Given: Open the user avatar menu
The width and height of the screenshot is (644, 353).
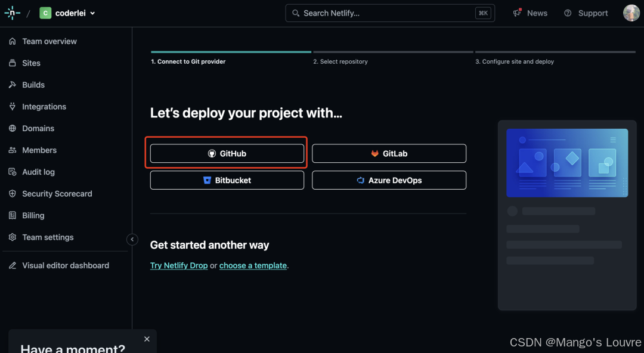Looking at the screenshot, I should (x=631, y=13).
